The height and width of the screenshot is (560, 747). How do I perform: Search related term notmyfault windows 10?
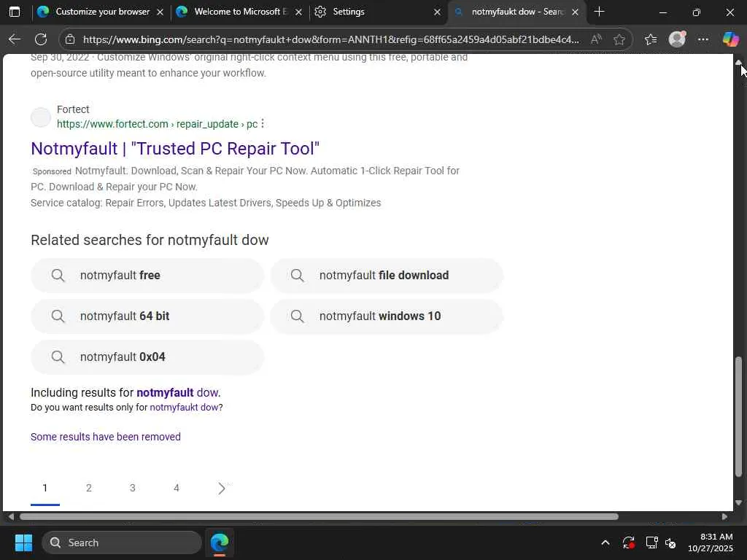(x=387, y=316)
